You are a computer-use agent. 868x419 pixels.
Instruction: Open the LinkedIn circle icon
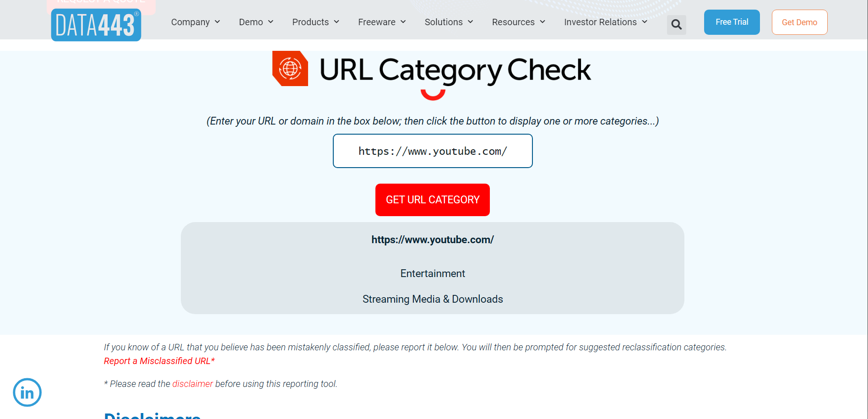click(x=27, y=392)
